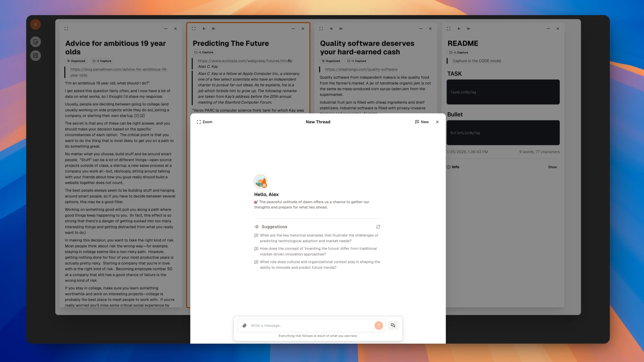Click the sidebar note/document icon on left rail
The image size is (644, 362).
coord(36,42)
